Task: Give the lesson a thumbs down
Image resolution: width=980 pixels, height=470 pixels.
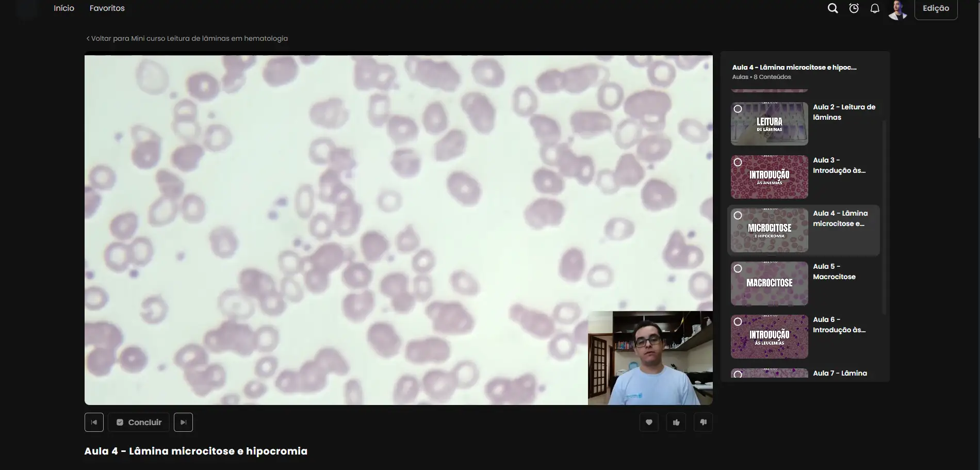Action: point(703,423)
